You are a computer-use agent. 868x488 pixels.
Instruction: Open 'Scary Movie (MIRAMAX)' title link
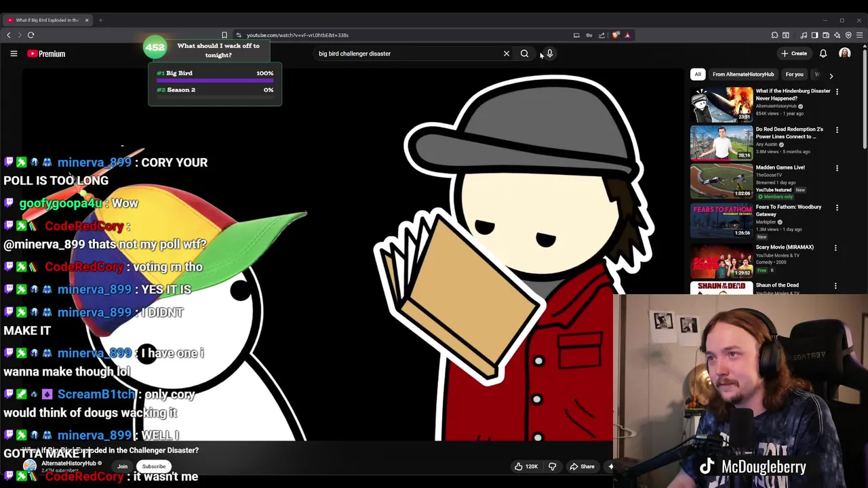tap(785, 247)
